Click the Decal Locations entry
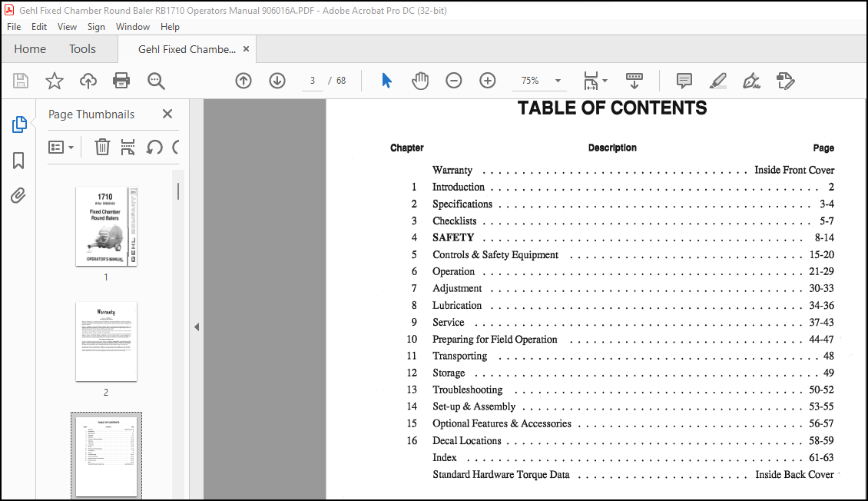Screen dimensions: 868x501 tap(467, 440)
